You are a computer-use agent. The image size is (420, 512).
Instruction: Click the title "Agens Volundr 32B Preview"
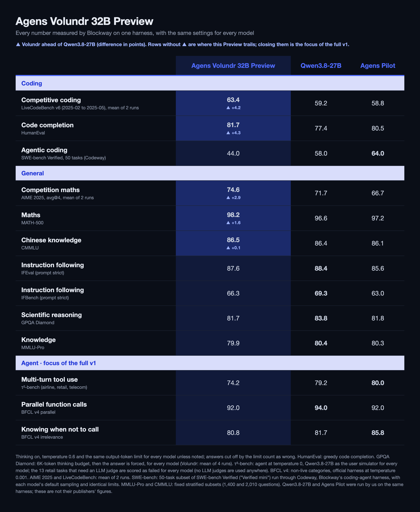coord(84,21)
